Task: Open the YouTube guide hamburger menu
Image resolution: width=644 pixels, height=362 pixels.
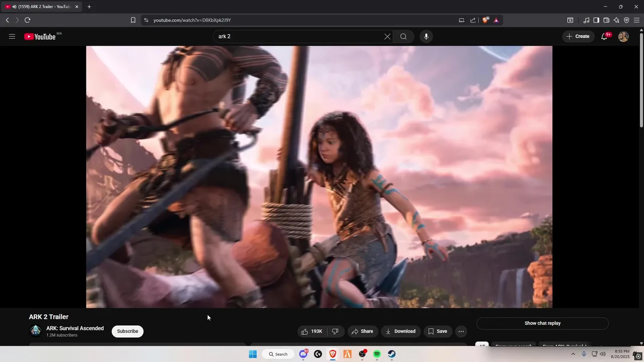Action: pyautogui.click(x=12, y=36)
